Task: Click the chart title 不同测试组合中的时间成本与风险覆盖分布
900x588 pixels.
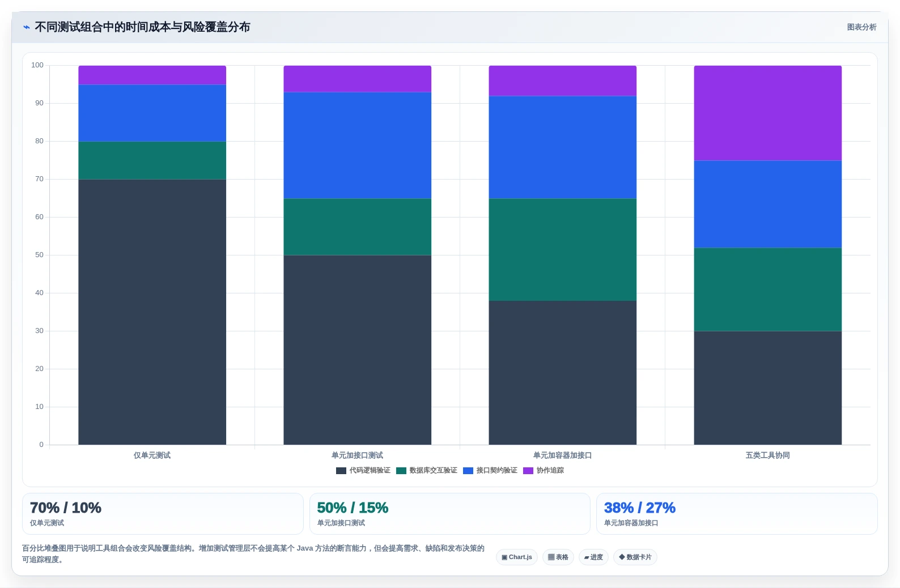Action: pyautogui.click(x=142, y=27)
